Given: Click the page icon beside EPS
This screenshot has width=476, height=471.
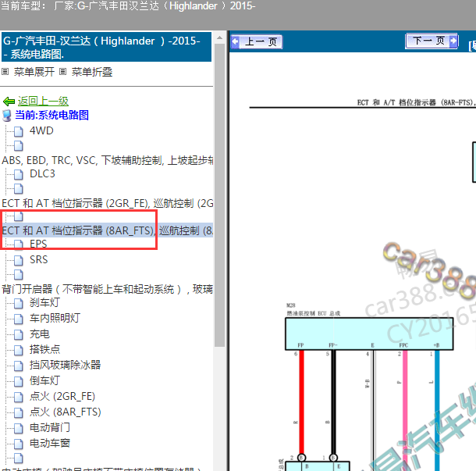Looking at the screenshot, I should tap(18, 244).
